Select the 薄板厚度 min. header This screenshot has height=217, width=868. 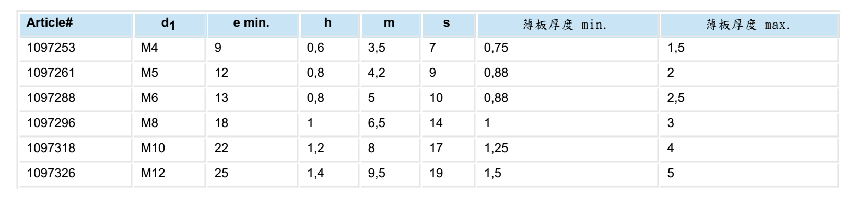tap(568, 24)
